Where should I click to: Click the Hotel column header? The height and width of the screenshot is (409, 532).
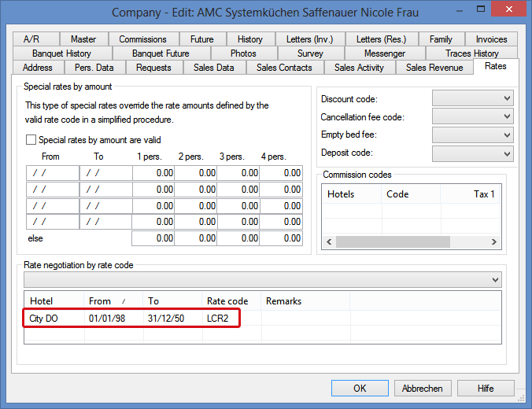54,300
